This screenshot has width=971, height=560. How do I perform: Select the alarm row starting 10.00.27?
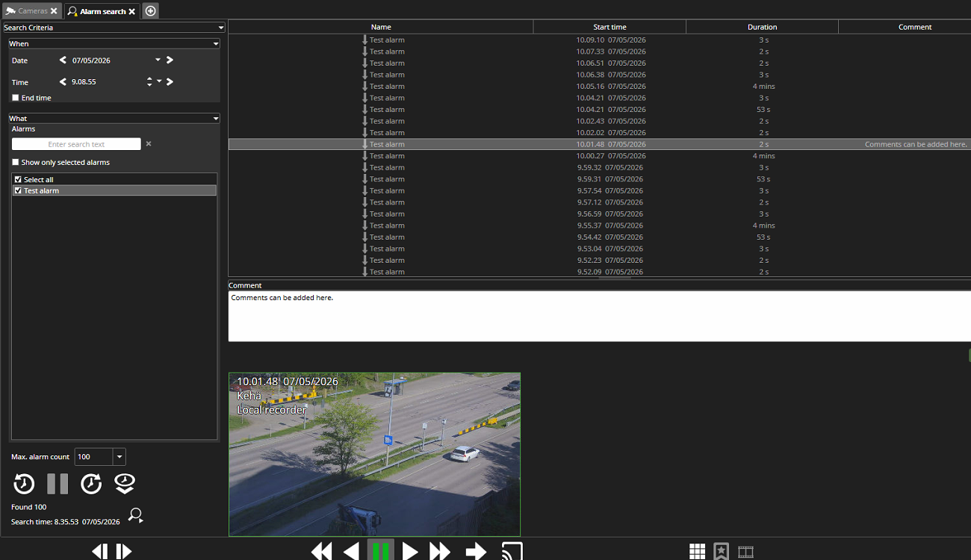coord(599,155)
